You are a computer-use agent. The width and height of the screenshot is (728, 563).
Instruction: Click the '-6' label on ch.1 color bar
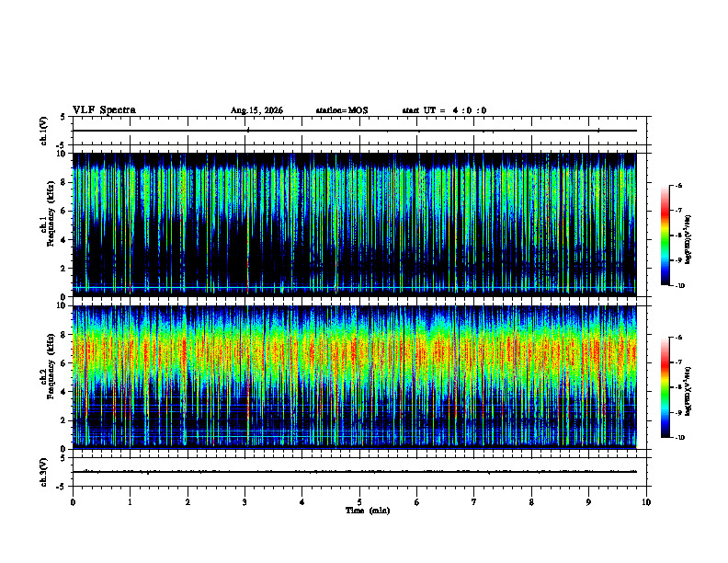click(x=678, y=186)
